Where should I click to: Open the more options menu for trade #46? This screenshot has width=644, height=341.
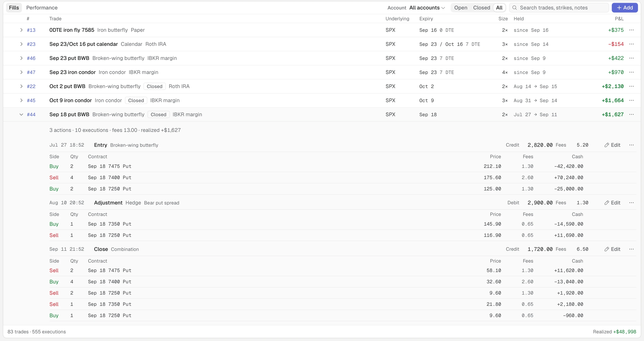pos(631,58)
